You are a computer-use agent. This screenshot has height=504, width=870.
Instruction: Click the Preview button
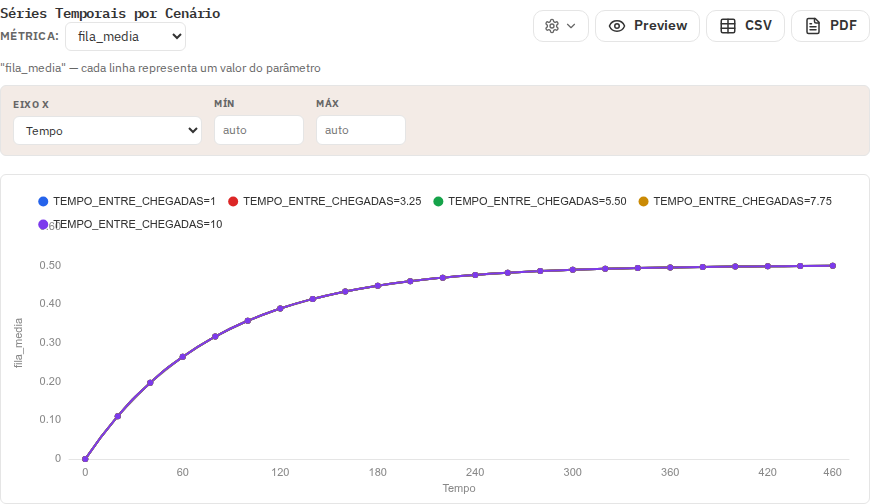click(x=647, y=26)
